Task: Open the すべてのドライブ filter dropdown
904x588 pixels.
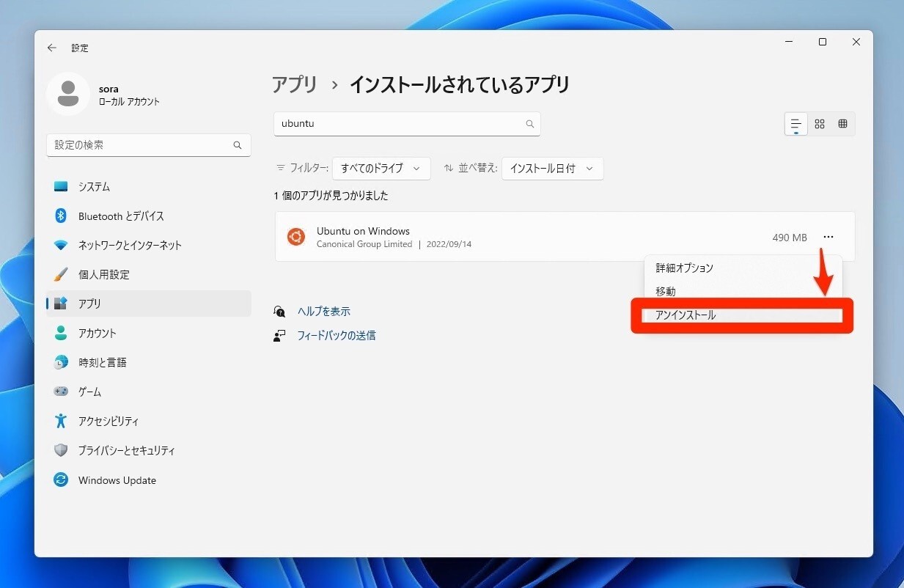Action: [x=381, y=168]
